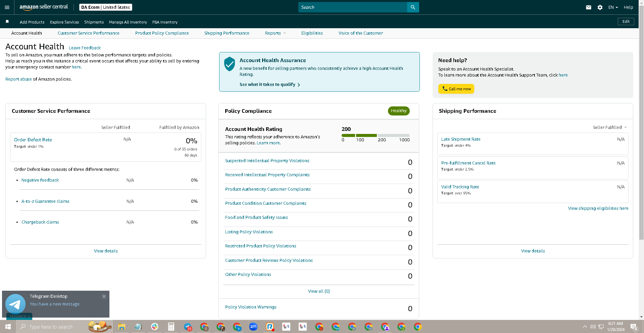Screen dimensions: 644x333
Task: Click Explore Services in the favorites bar
Action: (64, 22)
